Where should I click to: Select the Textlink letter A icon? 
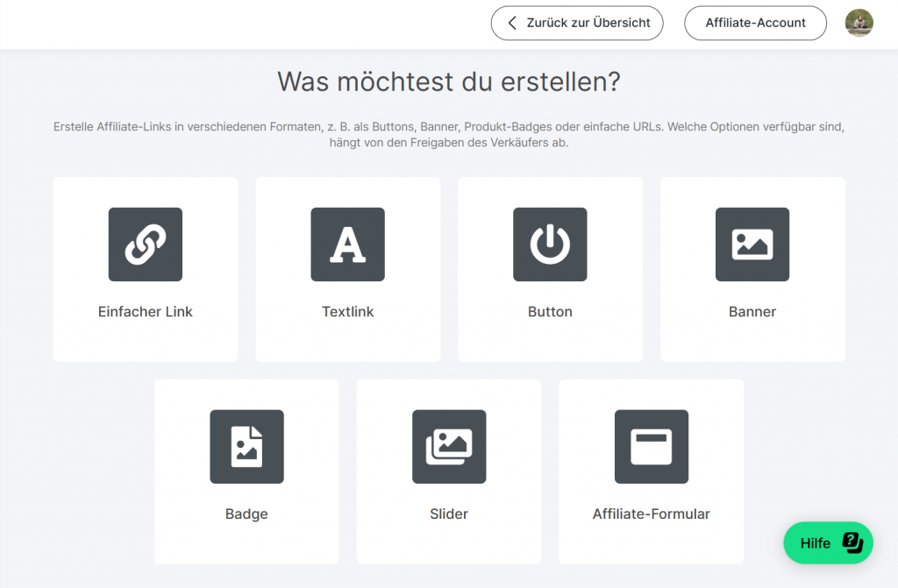[347, 244]
